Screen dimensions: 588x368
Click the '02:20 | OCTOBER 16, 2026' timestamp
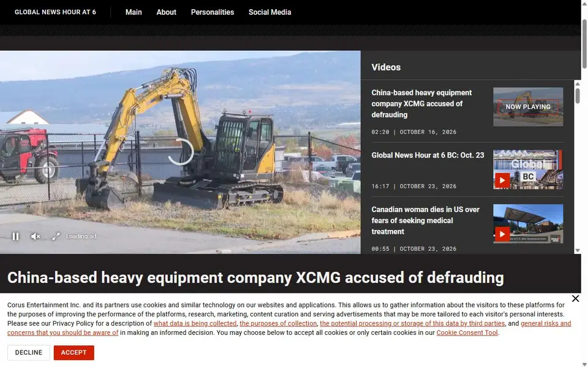(413, 132)
